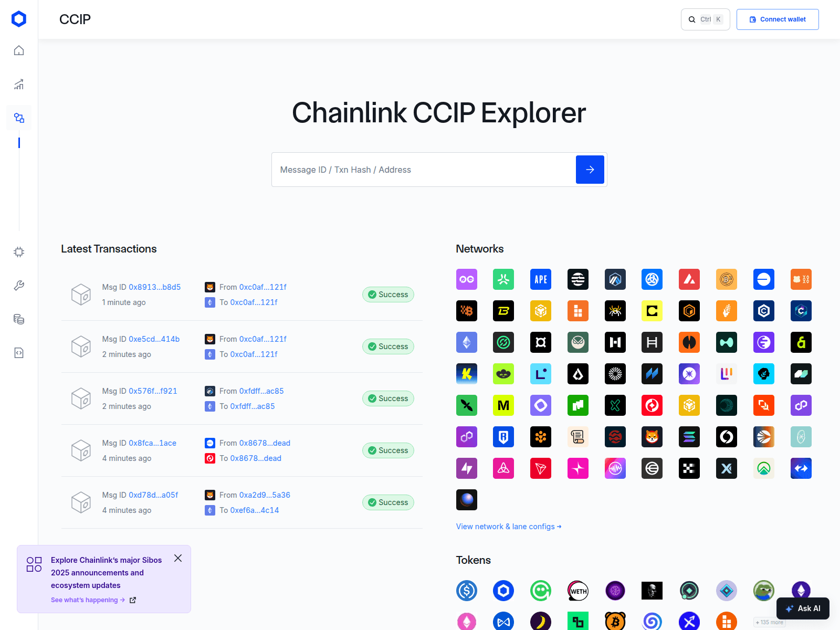Select the blue APE network icon
The image size is (840, 630).
coord(541,279)
